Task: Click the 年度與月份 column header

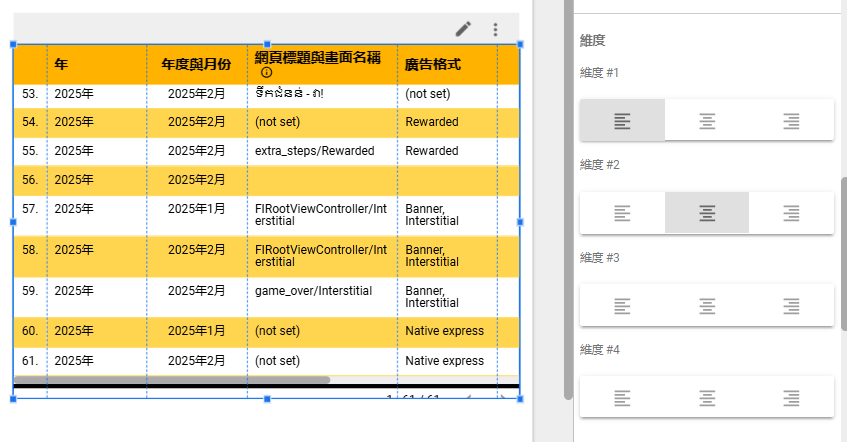Action: click(196, 64)
